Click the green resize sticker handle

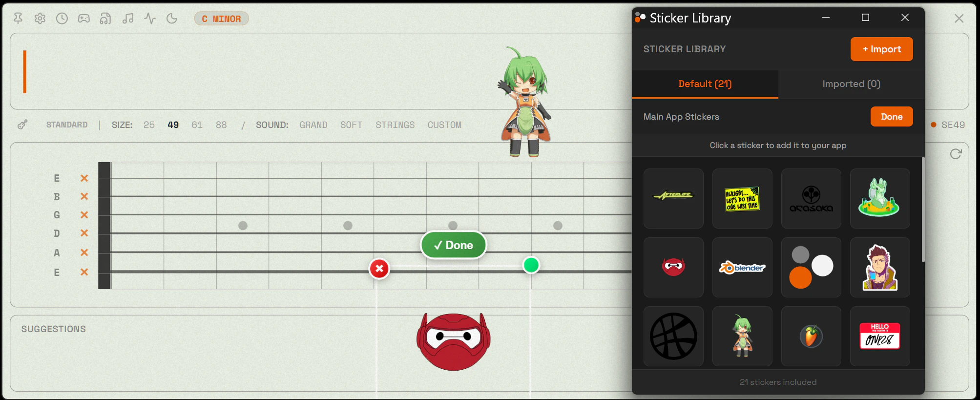pos(531,265)
